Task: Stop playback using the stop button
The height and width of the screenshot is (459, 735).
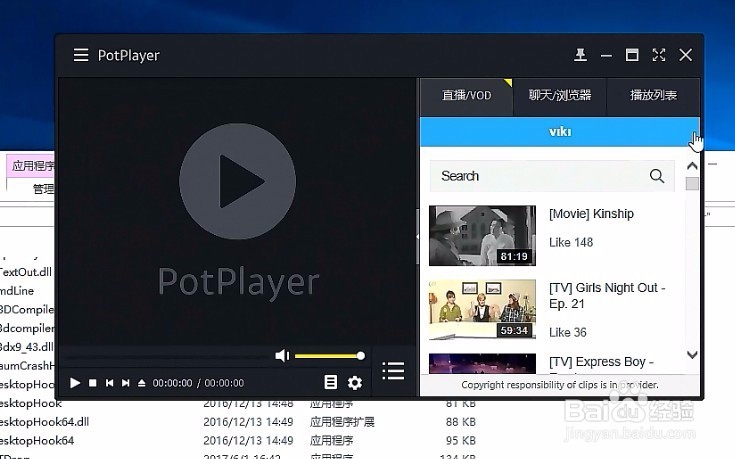Action: click(93, 383)
